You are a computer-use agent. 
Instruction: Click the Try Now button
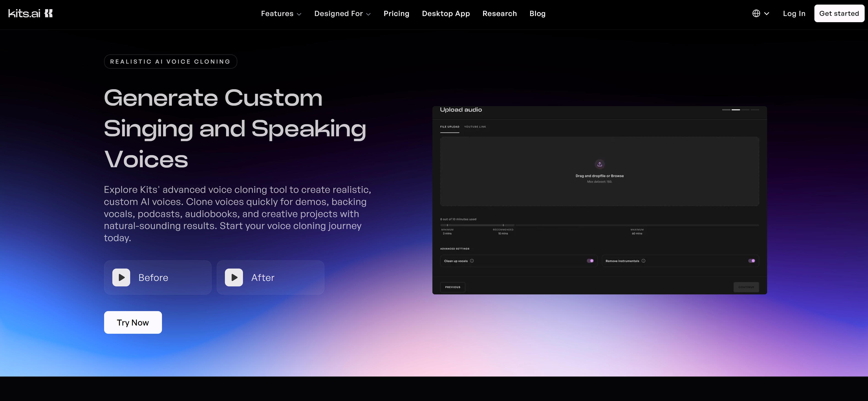(133, 323)
